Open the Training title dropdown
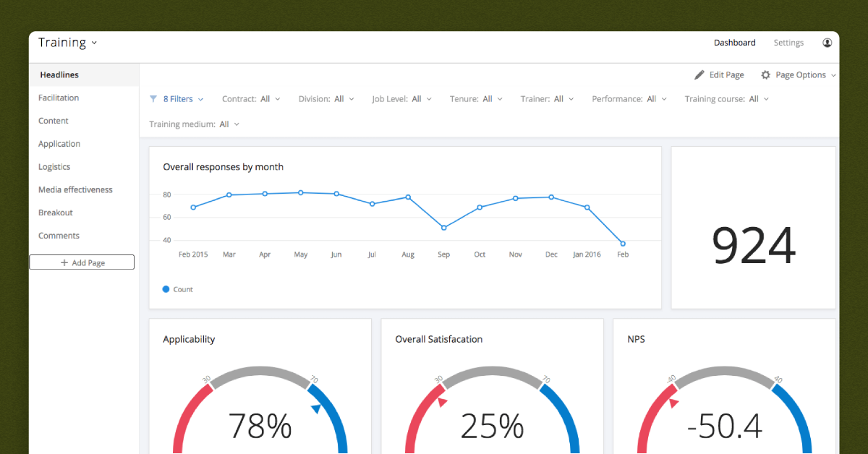Image resolution: width=868 pixels, height=454 pixels. pyautogui.click(x=68, y=43)
